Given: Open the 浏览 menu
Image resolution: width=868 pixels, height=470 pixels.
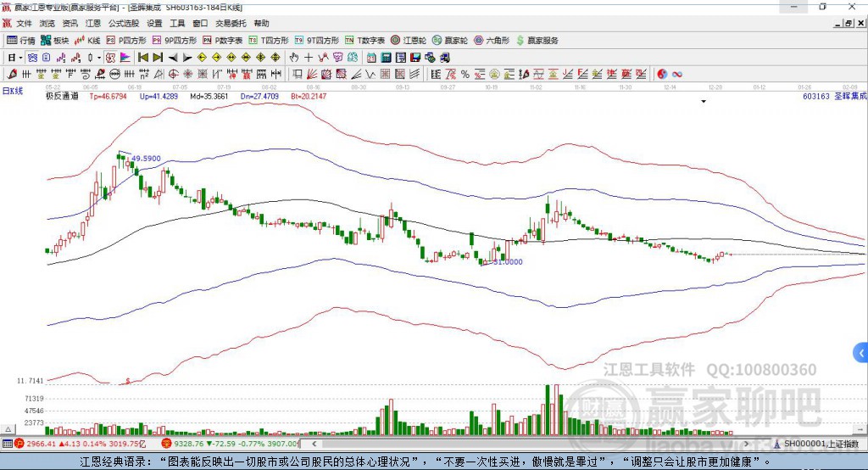Looking at the screenshot, I should point(47,23).
